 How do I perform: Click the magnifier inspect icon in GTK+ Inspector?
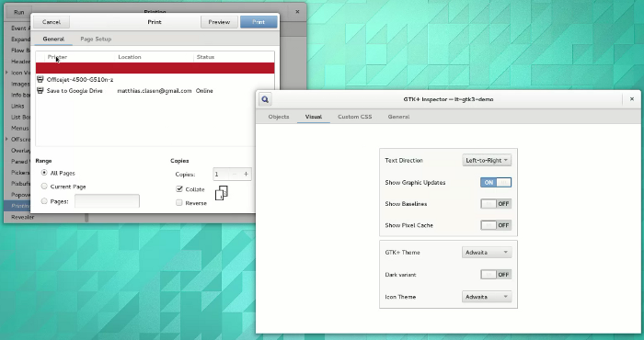pos(265,99)
